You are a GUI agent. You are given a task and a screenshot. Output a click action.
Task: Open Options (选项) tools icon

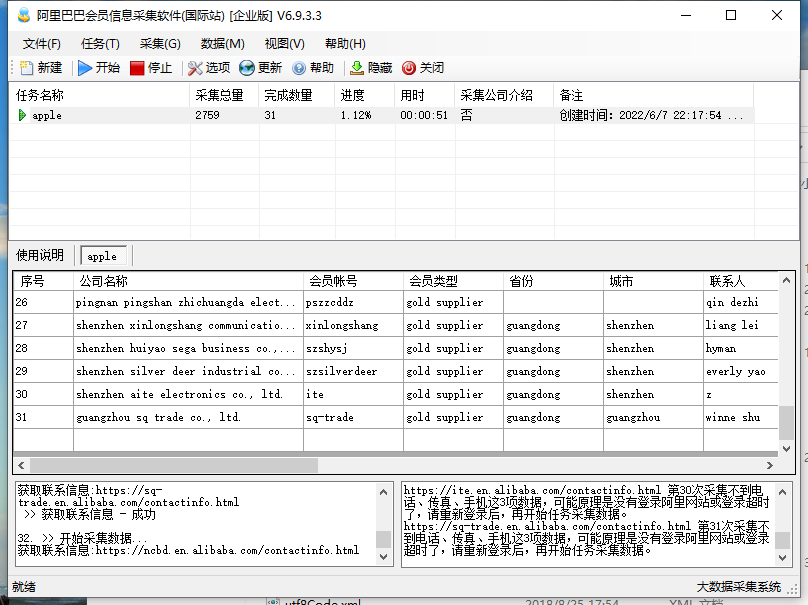(195, 68)
